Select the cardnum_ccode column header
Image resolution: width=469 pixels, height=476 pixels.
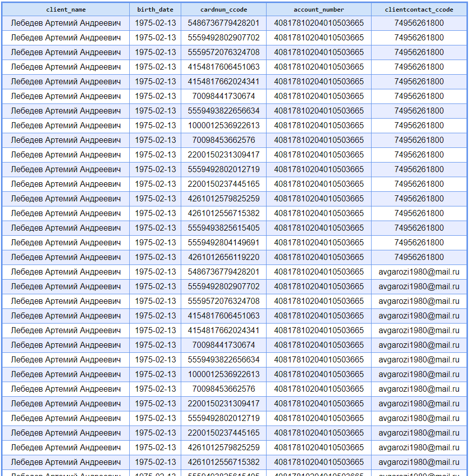(x=223, y=10)
